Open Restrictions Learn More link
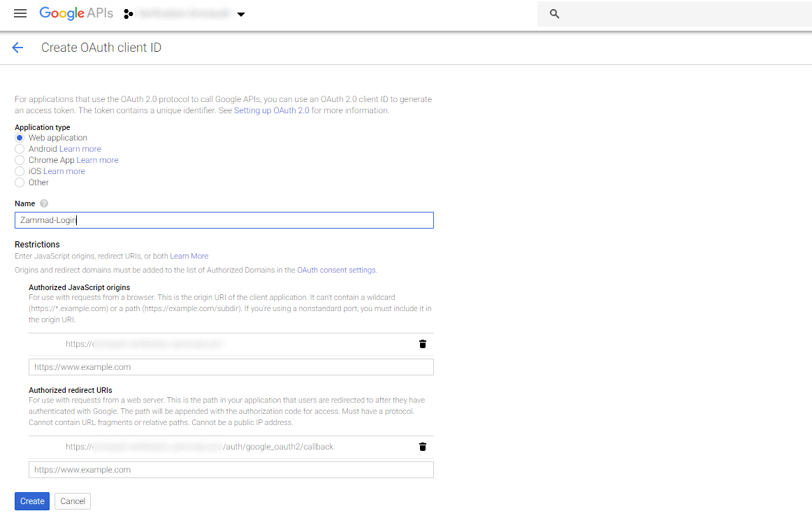 189,256
